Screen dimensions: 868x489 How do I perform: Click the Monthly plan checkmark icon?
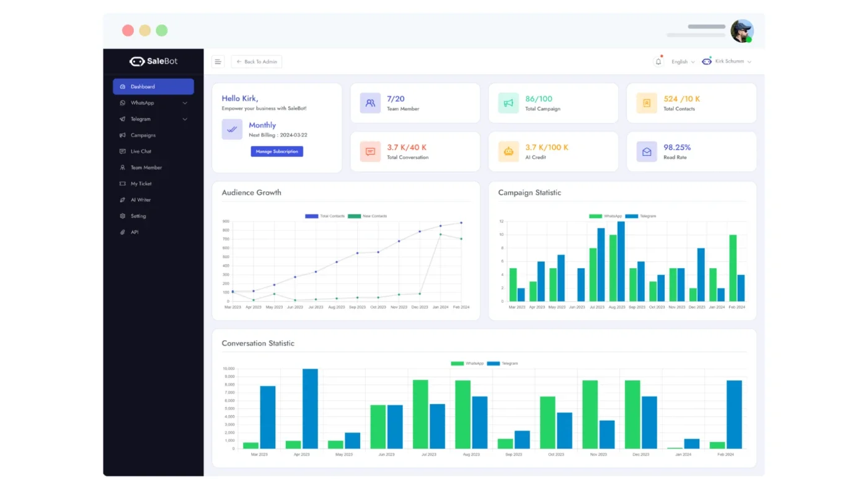232,129
